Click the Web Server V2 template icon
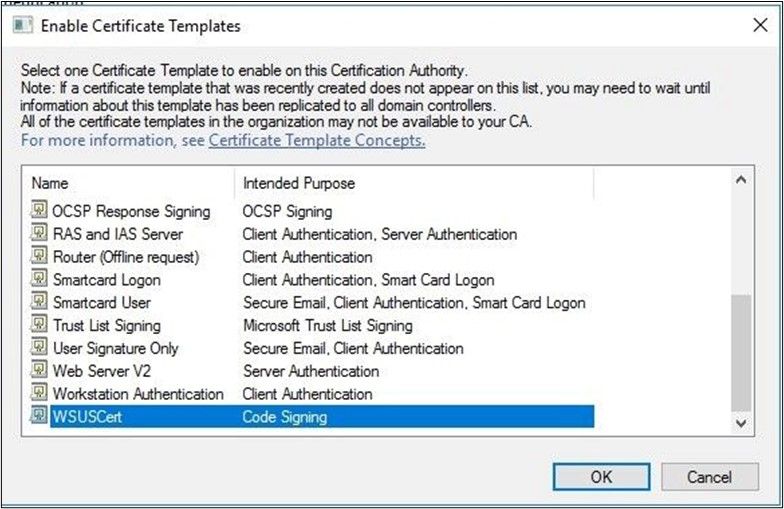The height and width of the screenshot is (509, 784). pos(39,371)
